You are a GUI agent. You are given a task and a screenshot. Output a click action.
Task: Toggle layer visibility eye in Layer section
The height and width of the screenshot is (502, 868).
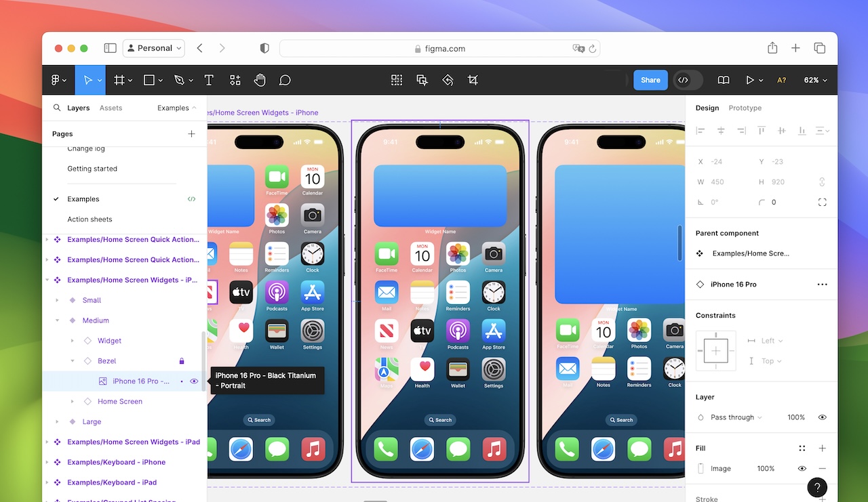pos(823,417)
